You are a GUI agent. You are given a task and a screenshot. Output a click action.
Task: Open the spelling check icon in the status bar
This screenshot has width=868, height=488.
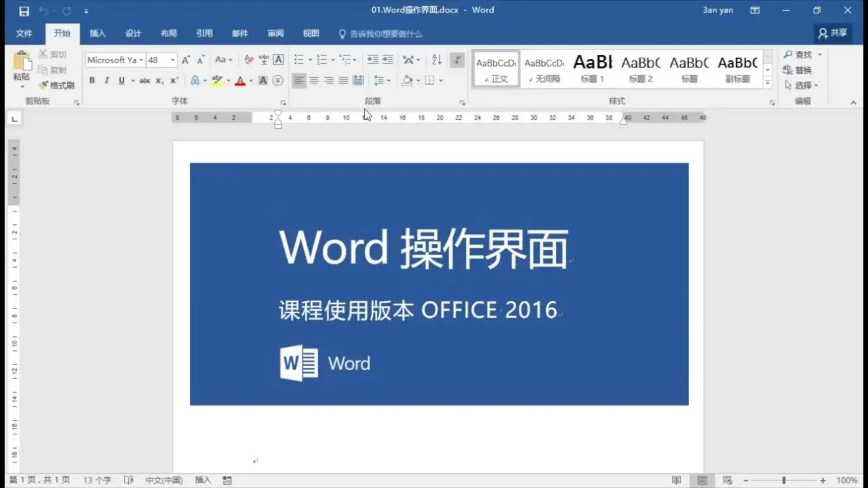tap(129, 481)
